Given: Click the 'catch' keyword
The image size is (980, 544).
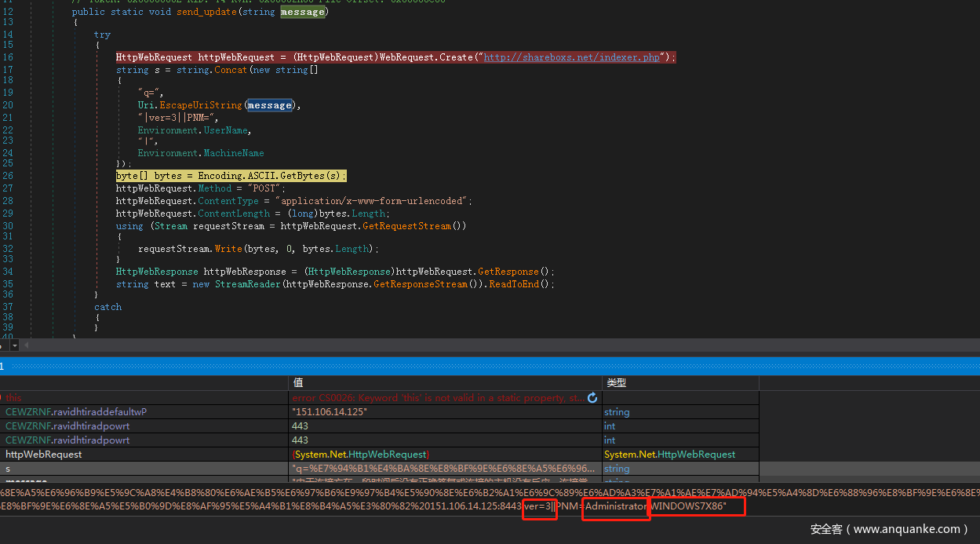Looking at the screenshot, I should tap(108, 307).
